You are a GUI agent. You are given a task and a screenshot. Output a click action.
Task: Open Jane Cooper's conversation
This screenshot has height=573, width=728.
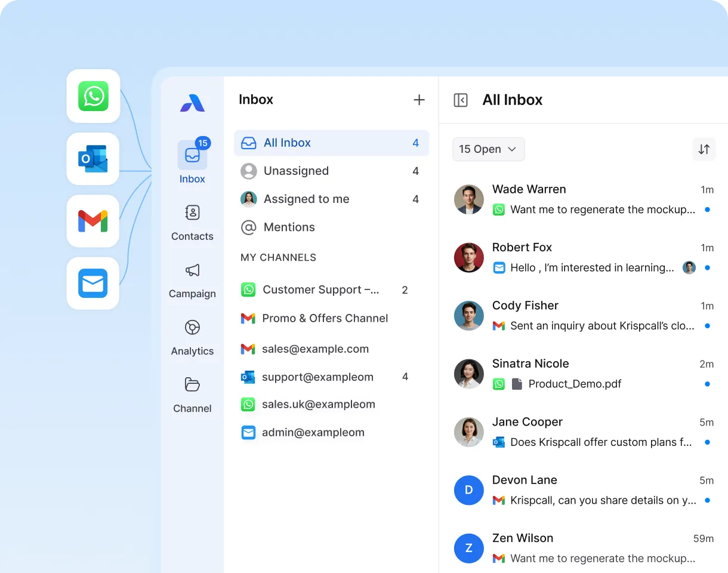pos(584,432)
